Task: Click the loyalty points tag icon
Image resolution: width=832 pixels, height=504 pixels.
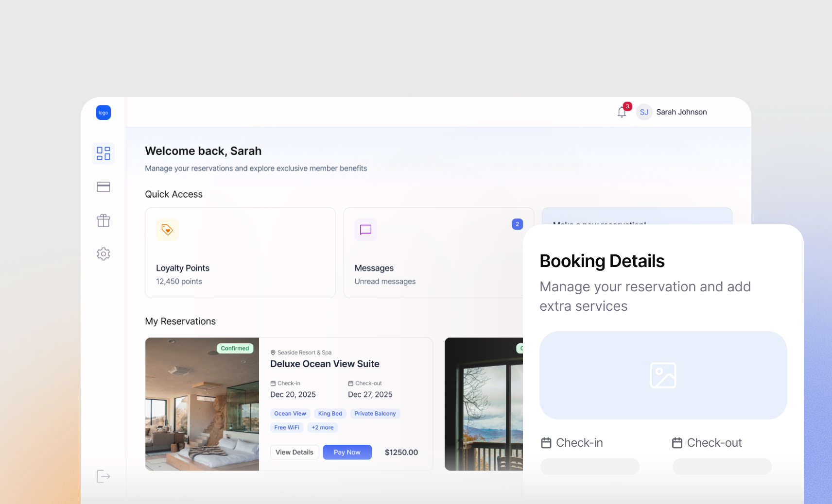Action: pos(167,230)
